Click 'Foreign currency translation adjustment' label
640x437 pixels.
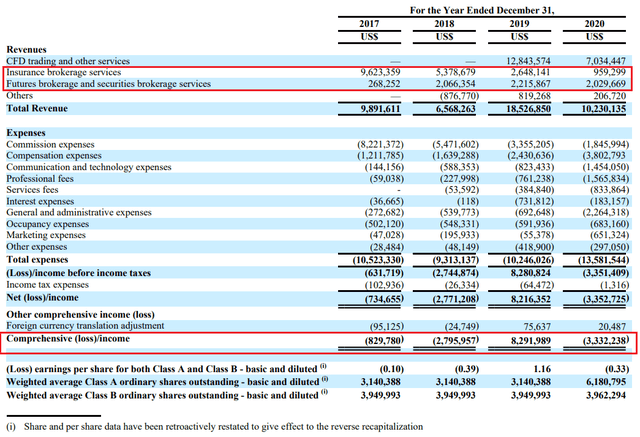(85, 326)
